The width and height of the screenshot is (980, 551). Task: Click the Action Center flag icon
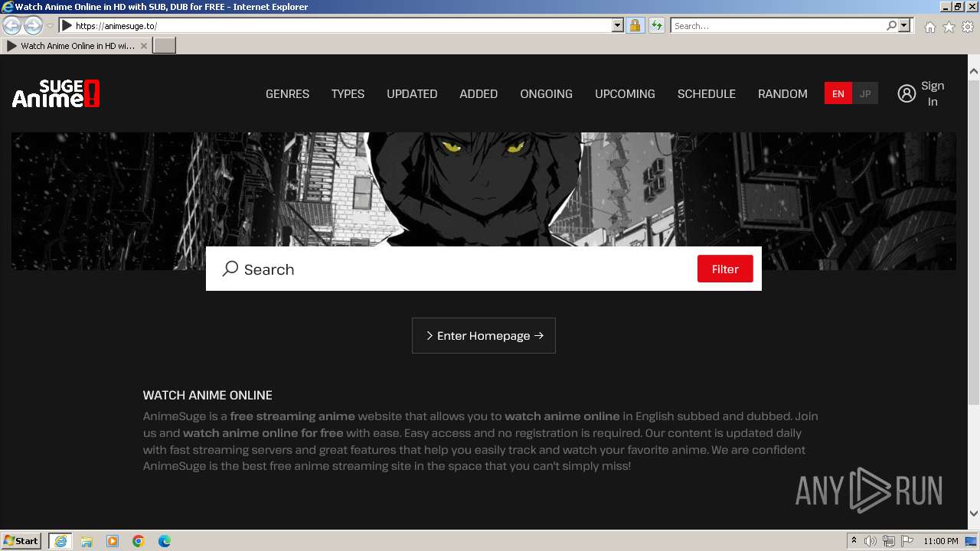click(907, 541)
